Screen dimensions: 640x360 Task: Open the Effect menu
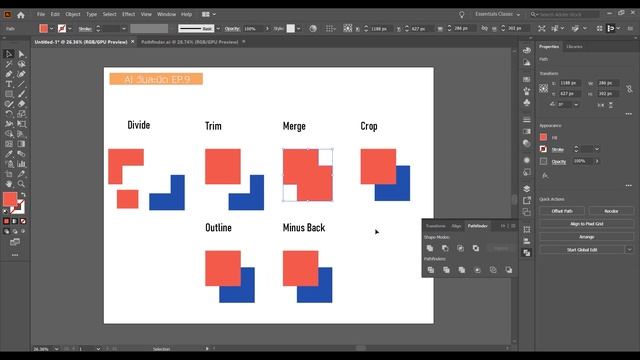[128, 14]
